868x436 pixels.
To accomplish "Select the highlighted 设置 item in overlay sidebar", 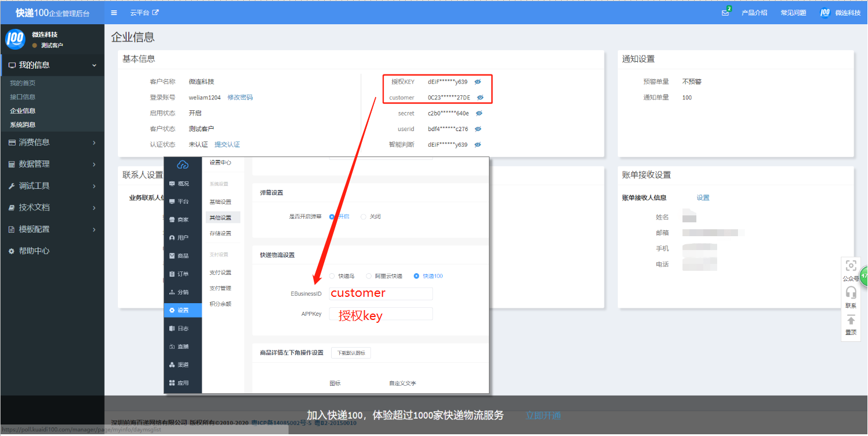I will (183, 310).
